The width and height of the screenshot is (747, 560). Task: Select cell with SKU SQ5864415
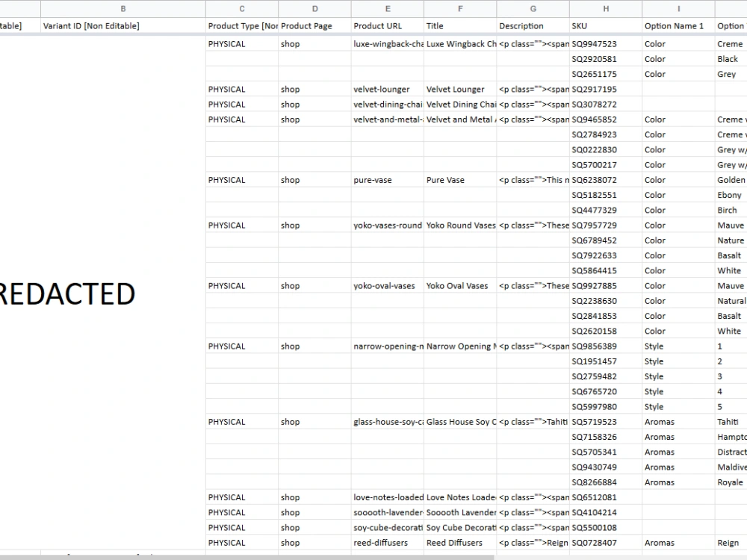coord(606,271)
